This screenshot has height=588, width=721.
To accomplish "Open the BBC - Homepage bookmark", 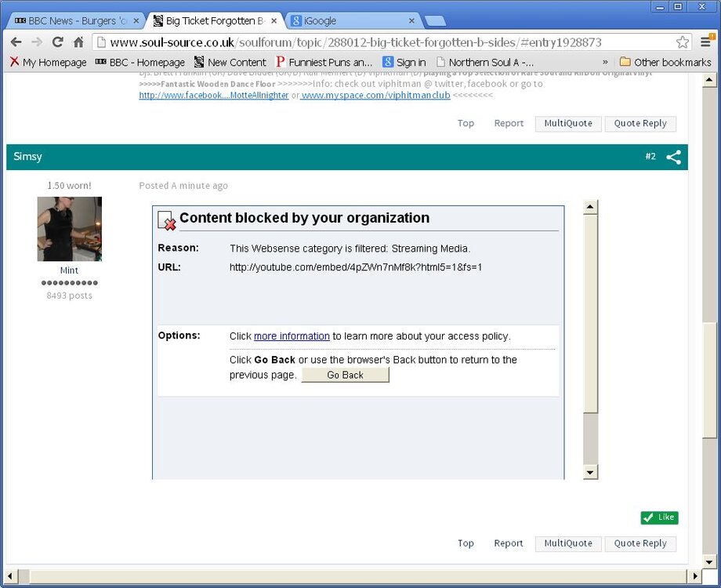I will click(139, 62).
